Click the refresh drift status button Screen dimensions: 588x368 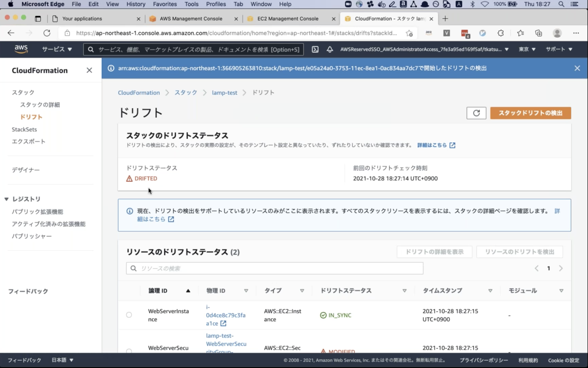click(476, 113)
